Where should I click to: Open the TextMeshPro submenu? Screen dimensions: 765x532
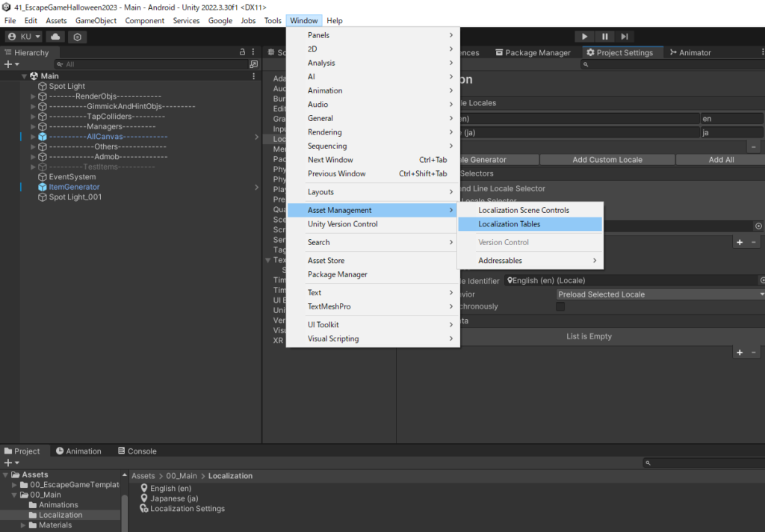coord(373,306)
